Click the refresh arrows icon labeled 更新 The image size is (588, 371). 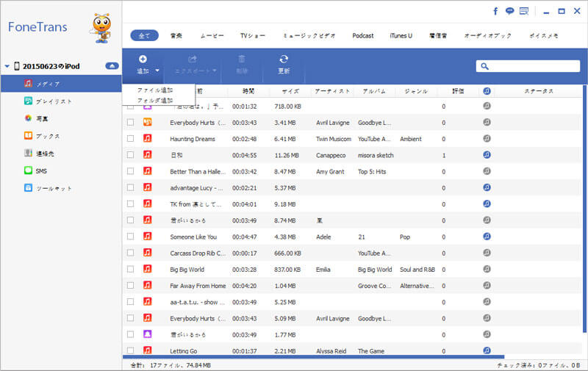(x=284, y=59)
